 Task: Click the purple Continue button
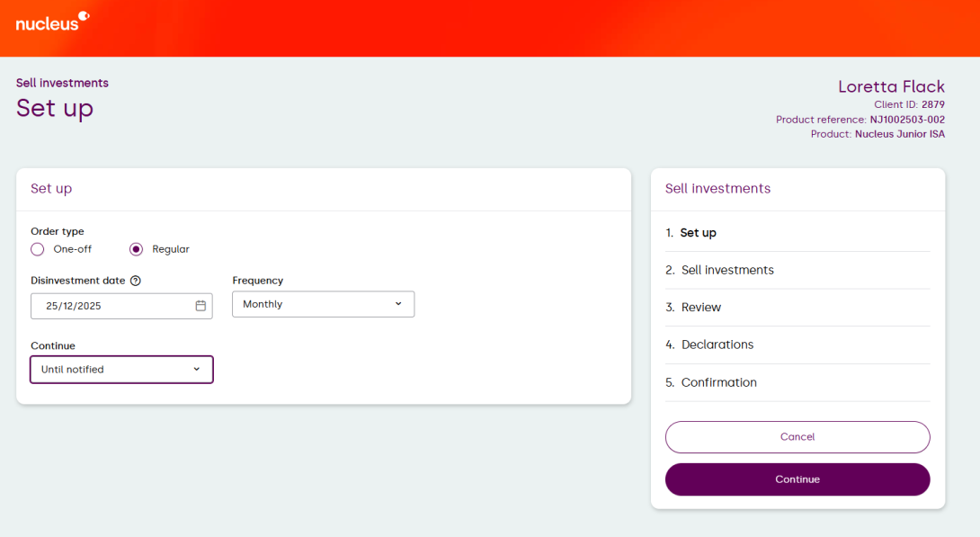pos(797,479)
